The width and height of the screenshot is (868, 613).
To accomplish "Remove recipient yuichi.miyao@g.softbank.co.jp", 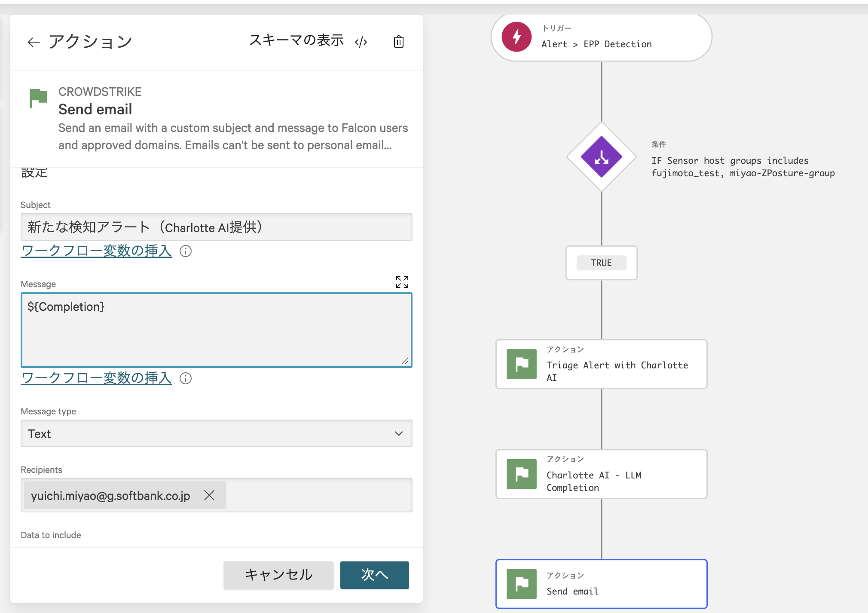I will point(209,495).
